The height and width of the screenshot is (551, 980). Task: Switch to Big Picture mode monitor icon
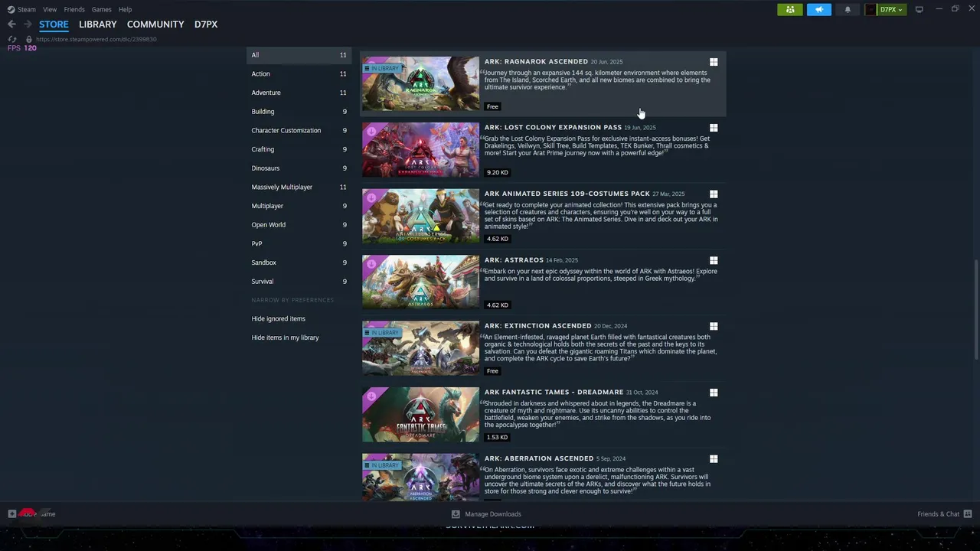919,9
